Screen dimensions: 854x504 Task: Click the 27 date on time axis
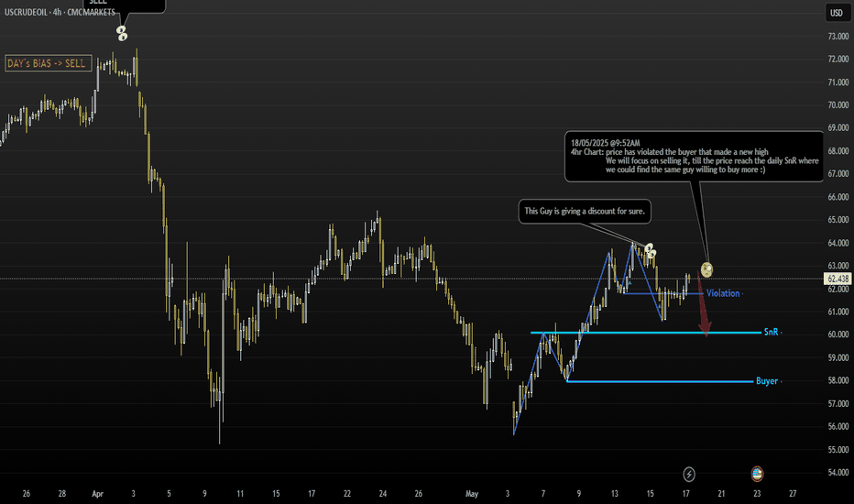793,494
